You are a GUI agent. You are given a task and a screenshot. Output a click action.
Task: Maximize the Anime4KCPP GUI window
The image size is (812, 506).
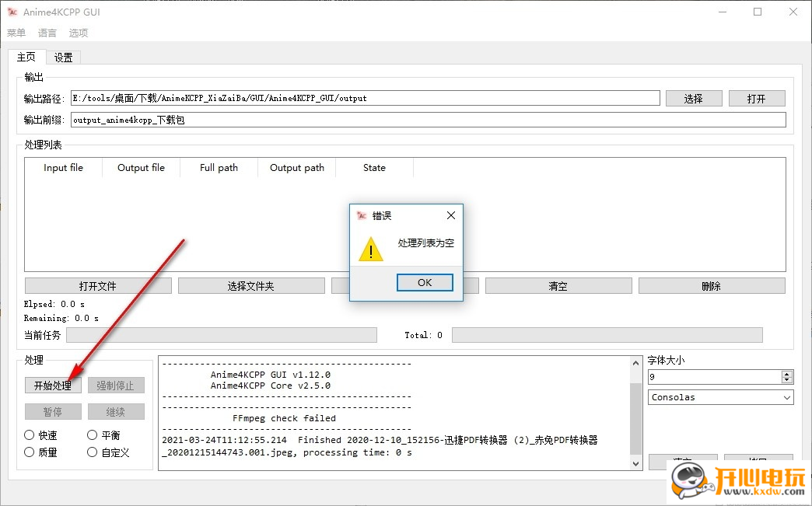click(758, 12)
